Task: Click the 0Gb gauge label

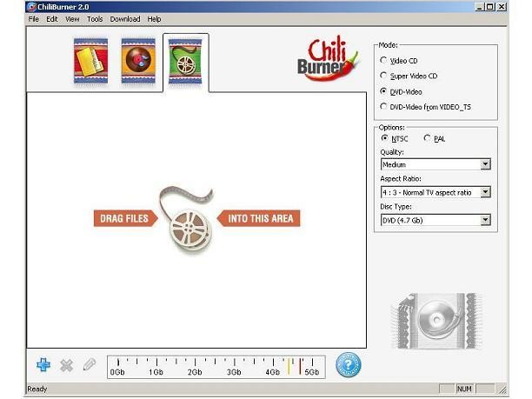Action: click(x=117, y=372)
